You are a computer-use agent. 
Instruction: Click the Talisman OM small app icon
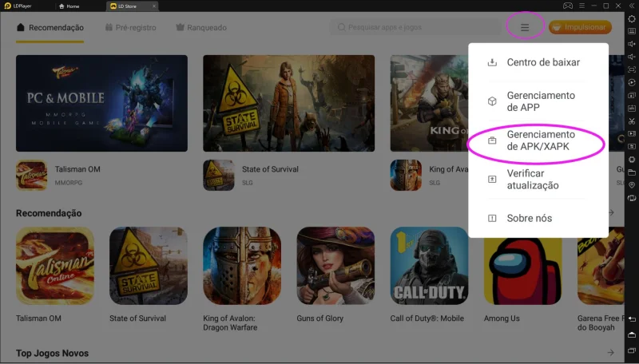(x=32, y=175)
